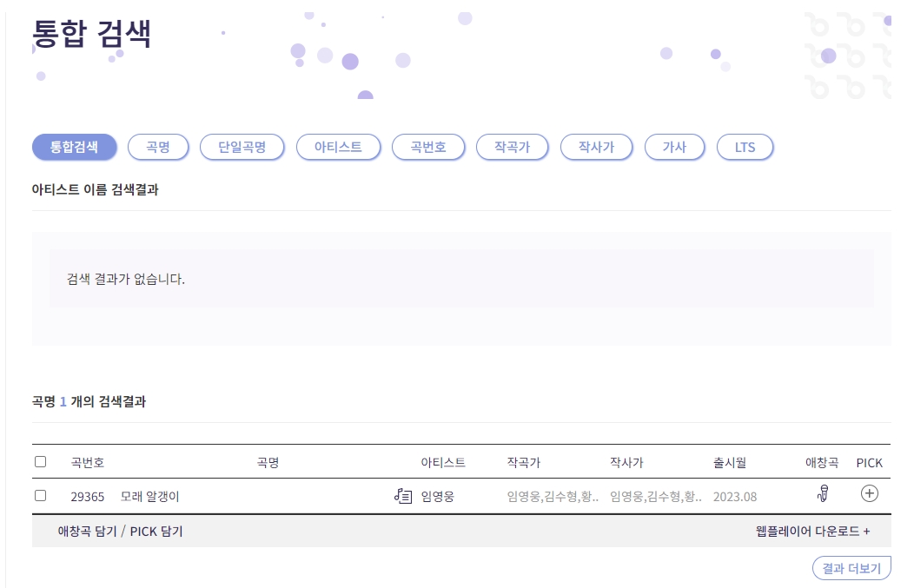Switch to the 곡명 search tab
914x588 pixels.
[x=158, y=147]
